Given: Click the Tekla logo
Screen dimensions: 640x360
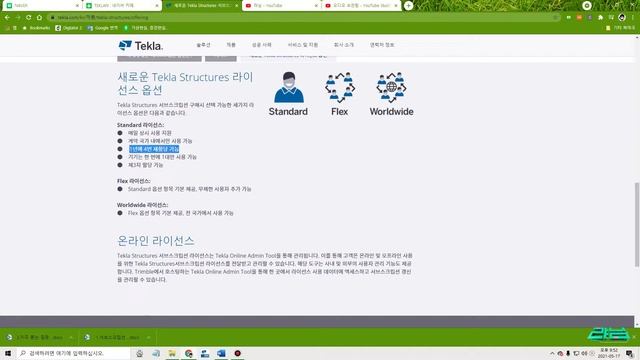Looking at the screenshot, I should tap(141, 45).
